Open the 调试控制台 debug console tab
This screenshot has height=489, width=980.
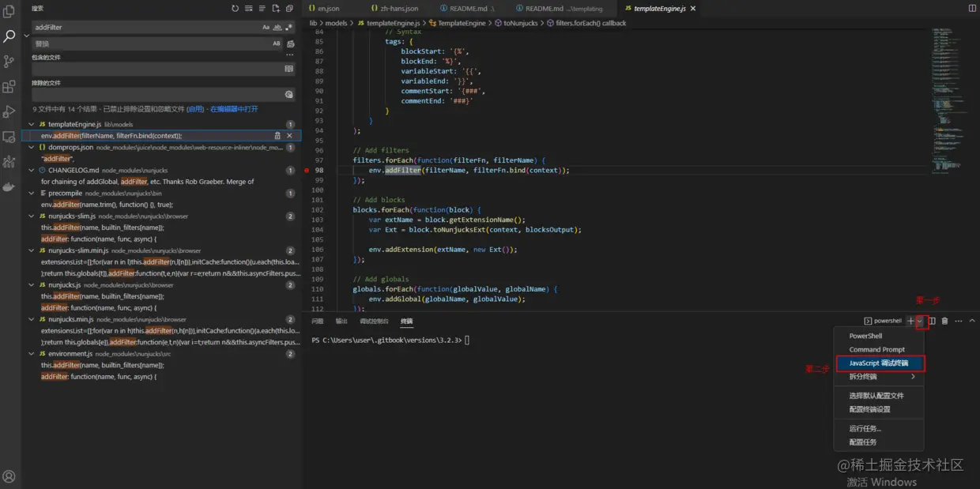[374, 321]
